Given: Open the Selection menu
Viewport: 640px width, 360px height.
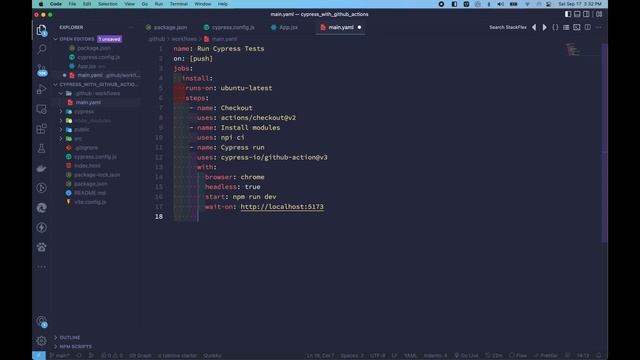Looking at the screenshot, I should [x=108, y=4].
